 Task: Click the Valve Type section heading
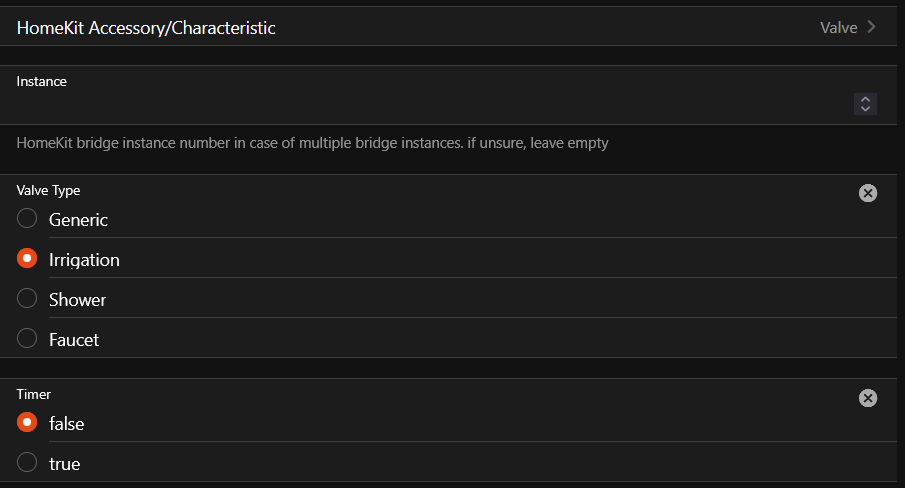(48, 190)
